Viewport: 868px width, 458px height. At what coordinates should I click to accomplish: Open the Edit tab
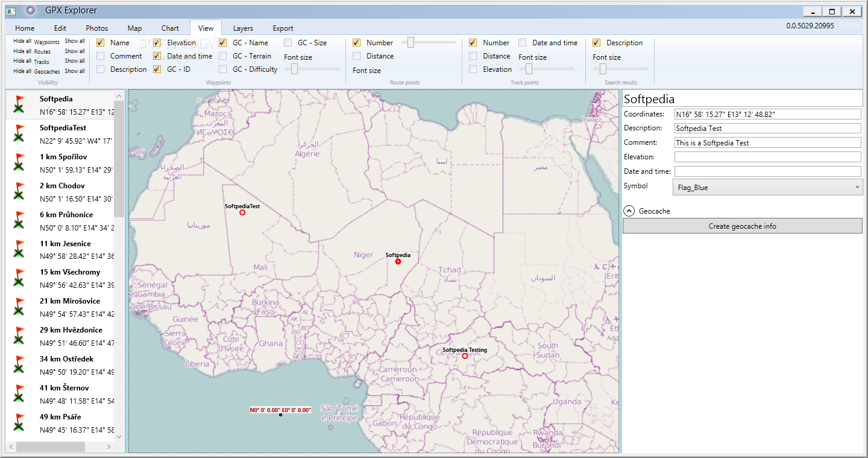[60, 28]
